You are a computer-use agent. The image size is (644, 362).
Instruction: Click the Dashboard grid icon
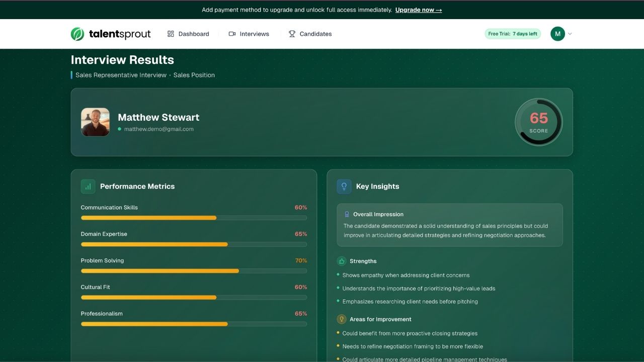[171, 34]
